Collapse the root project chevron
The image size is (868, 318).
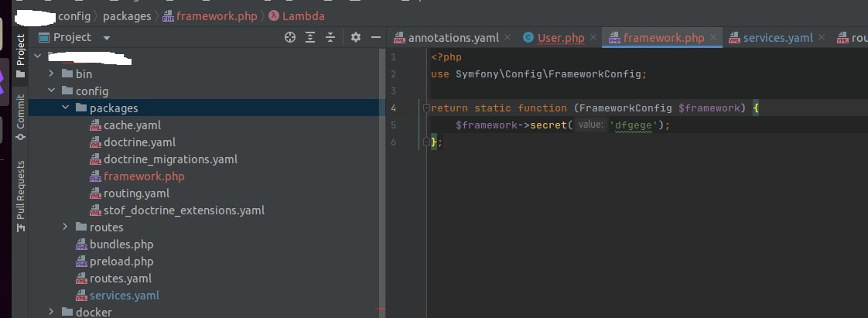pyautogui.click(x=37, y=56)
